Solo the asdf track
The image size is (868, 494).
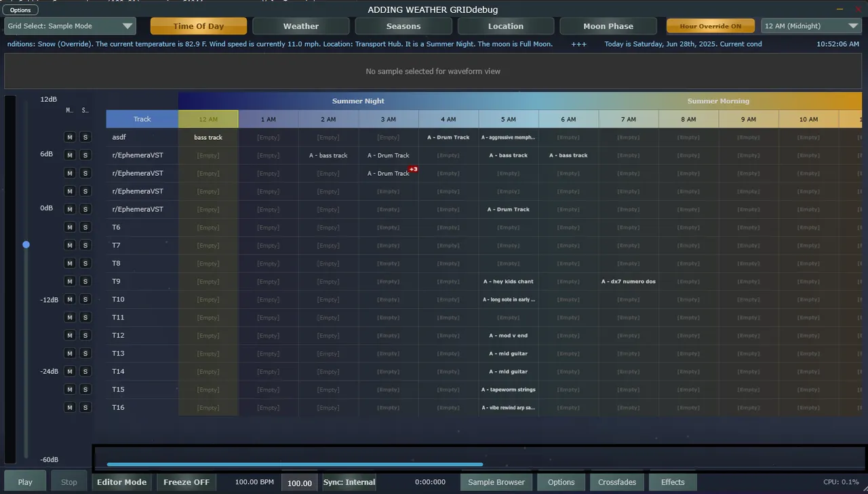pos(85,137)
